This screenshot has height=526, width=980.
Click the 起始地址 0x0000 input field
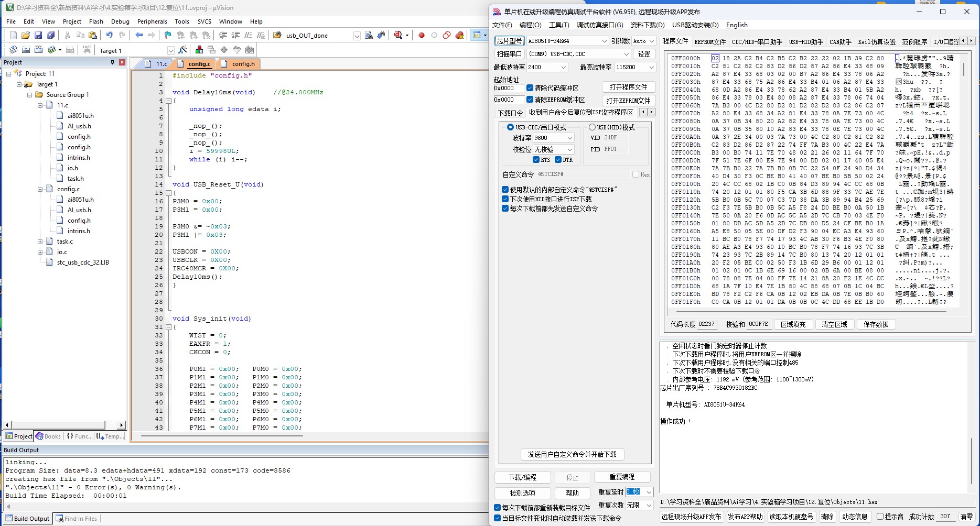(508, 88)
